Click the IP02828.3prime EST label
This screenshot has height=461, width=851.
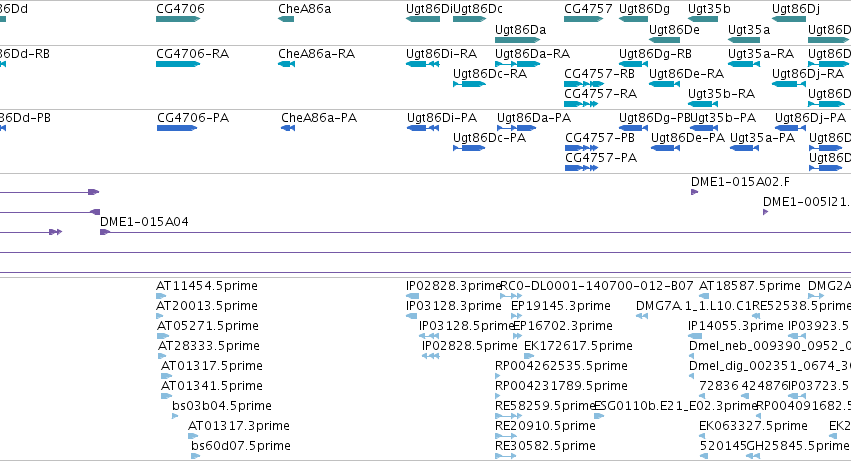pyautogui.click(x=454, y=286)
